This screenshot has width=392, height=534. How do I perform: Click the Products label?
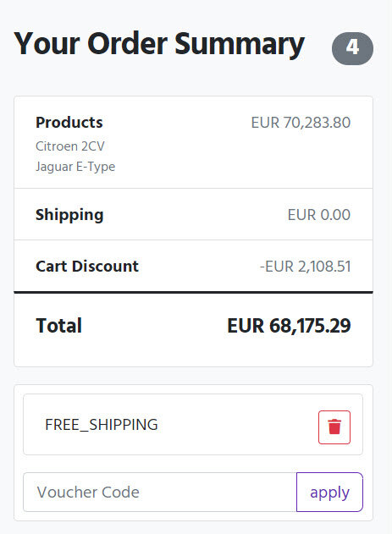click(69, 122)
